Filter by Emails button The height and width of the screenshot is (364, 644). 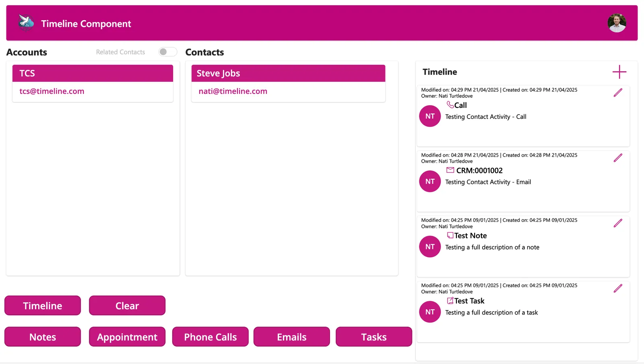click(292, 337)
